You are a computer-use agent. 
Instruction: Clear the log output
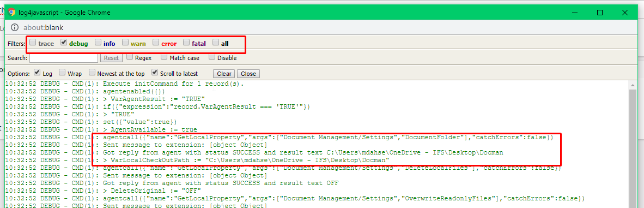224,74
